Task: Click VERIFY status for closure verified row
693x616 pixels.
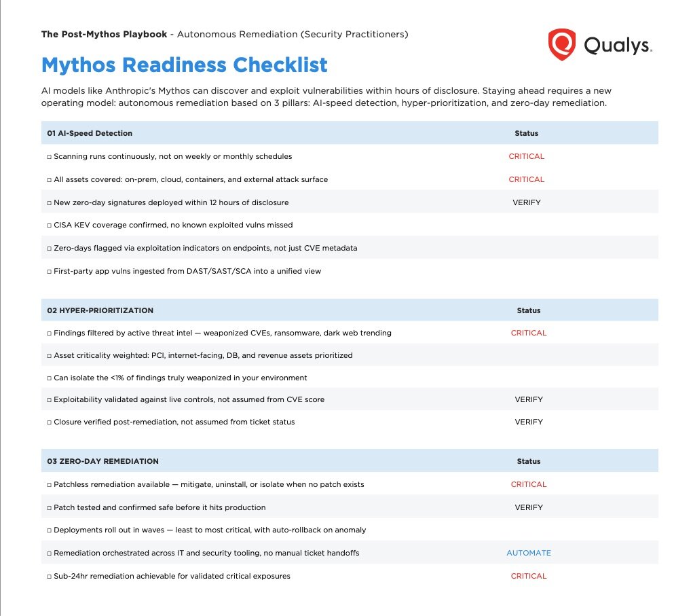Action: coord(529,422)
